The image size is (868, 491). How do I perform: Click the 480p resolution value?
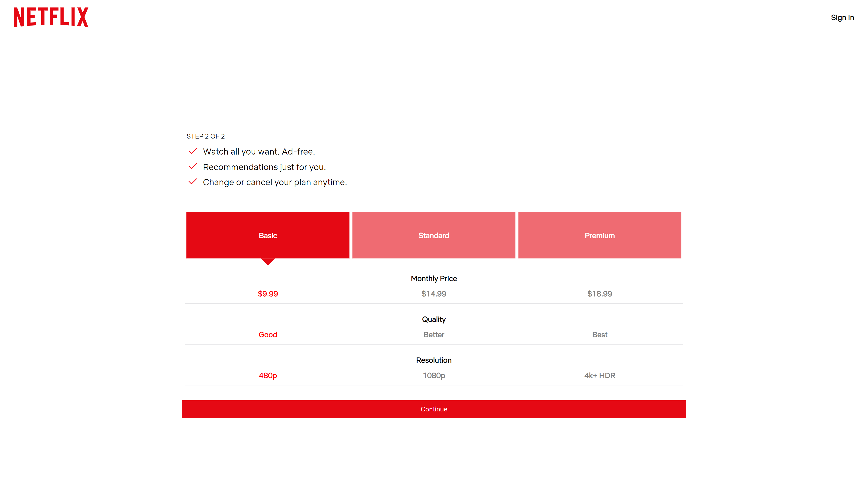pos(268,375)
